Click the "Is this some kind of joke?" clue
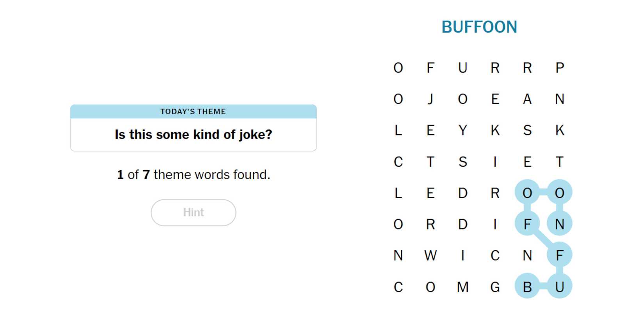 193,135
